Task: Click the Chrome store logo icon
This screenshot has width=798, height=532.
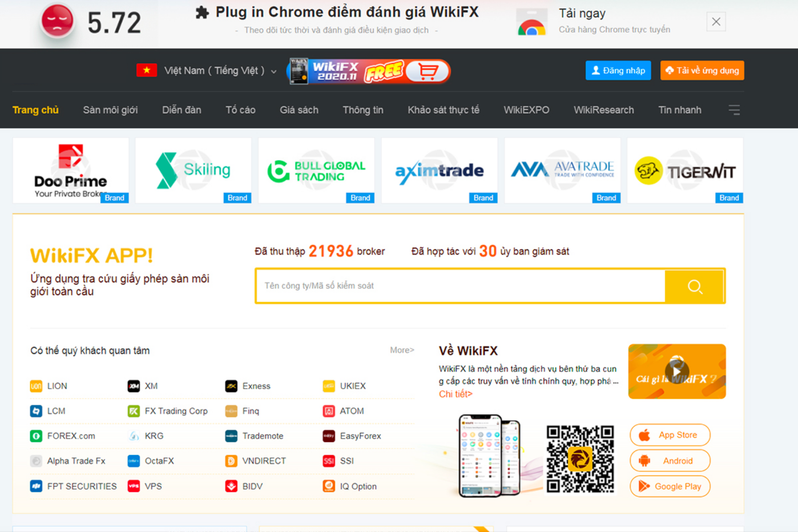Action: [532, 23]
